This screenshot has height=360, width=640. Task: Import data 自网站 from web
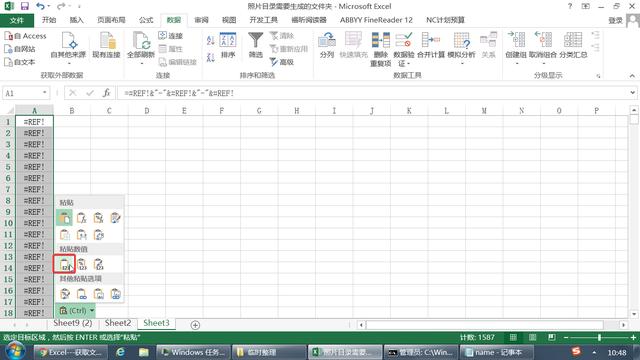(x=20, y=49)
